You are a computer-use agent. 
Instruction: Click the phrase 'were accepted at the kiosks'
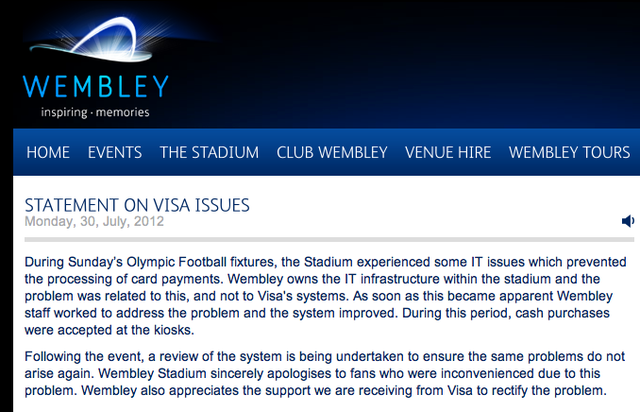coord(109,330)
